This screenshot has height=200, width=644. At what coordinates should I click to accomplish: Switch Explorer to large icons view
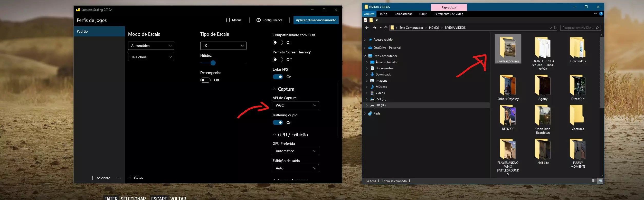click(600, 181)
